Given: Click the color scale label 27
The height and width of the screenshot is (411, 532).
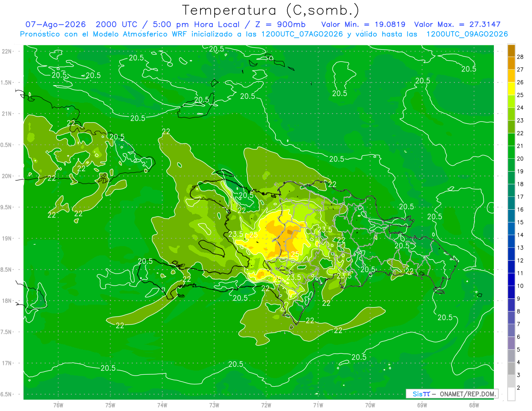Looking at the screenshot, I should pos(520,70).
